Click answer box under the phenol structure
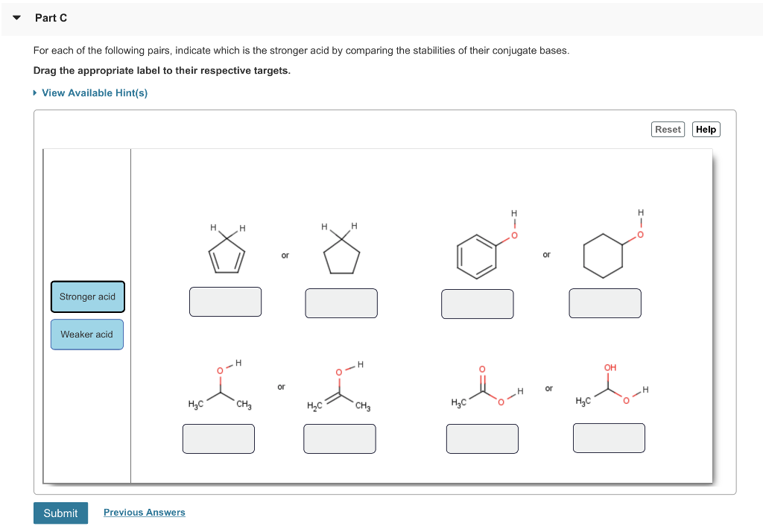Screen dimensions: 763x532 [x=477, y=303]
